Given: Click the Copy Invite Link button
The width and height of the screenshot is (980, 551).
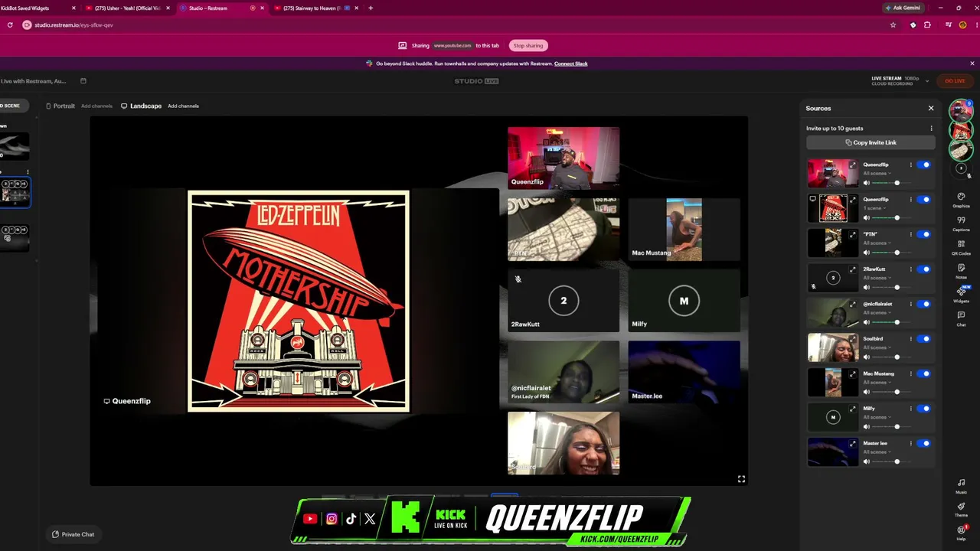Looking at the screenshot, I should (x=871, y=142).
